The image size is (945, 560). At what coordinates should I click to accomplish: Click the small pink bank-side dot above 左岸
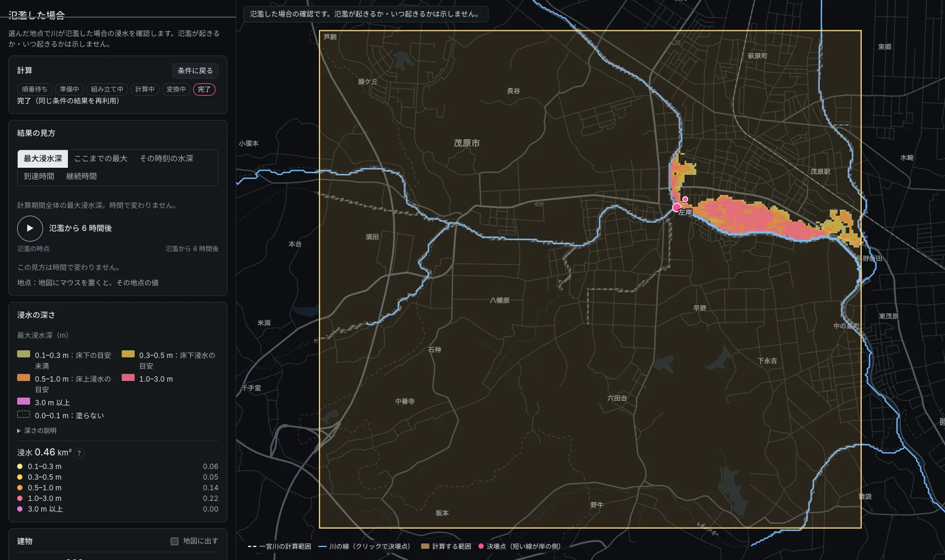(x=685, y=199)
